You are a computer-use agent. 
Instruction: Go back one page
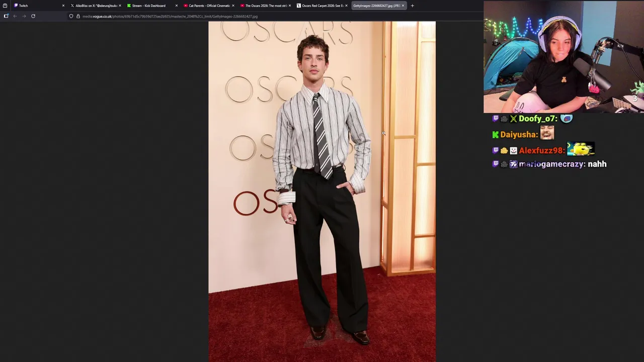pyautogui.click(x=15, y=16)
